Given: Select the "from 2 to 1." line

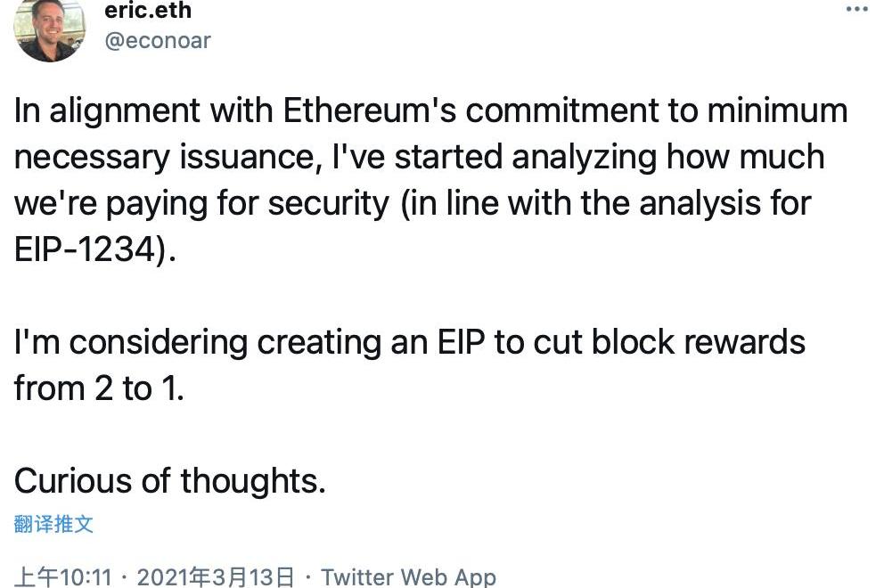Looking at the screenshot, I should click(99, 388).
